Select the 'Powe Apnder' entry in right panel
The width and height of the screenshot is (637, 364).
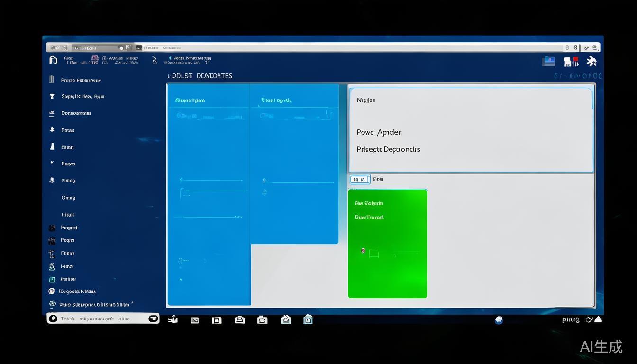click(x=379, y=132)
